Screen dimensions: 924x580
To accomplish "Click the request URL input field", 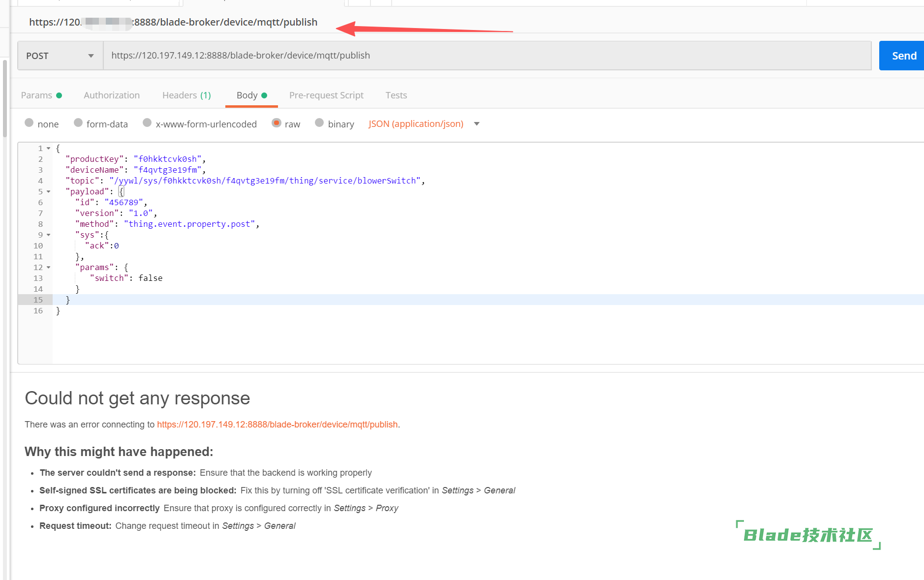I will pos(486,56).
